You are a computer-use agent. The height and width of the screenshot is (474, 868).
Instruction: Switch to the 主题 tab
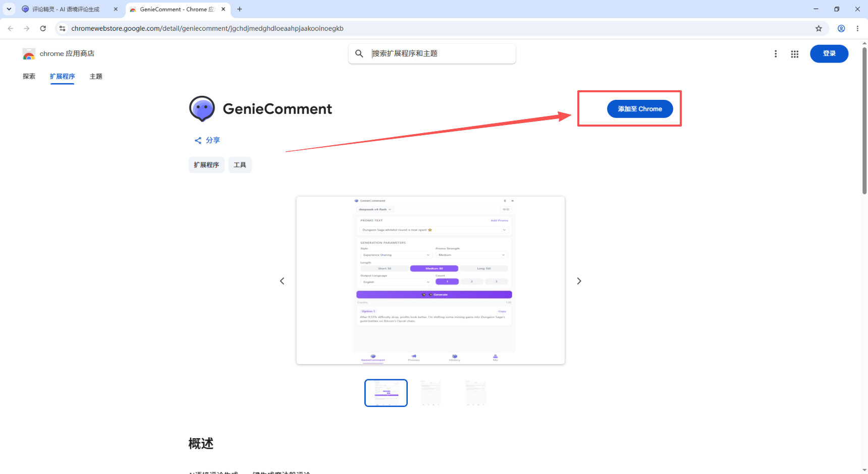point(96,76)
